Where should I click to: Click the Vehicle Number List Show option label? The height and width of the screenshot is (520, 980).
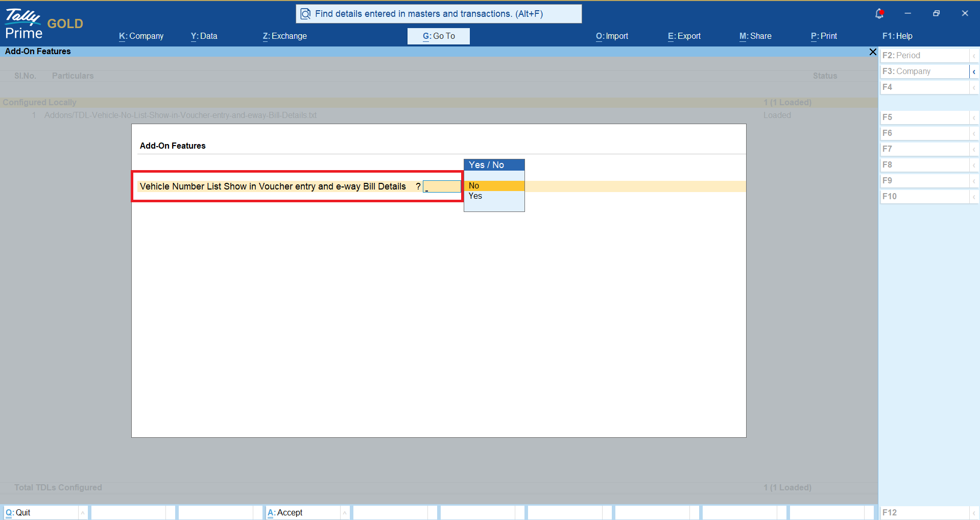[x=273, y=186]
